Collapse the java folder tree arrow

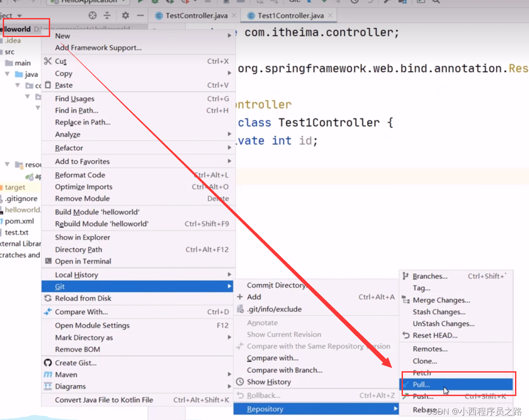click(7, 74)
